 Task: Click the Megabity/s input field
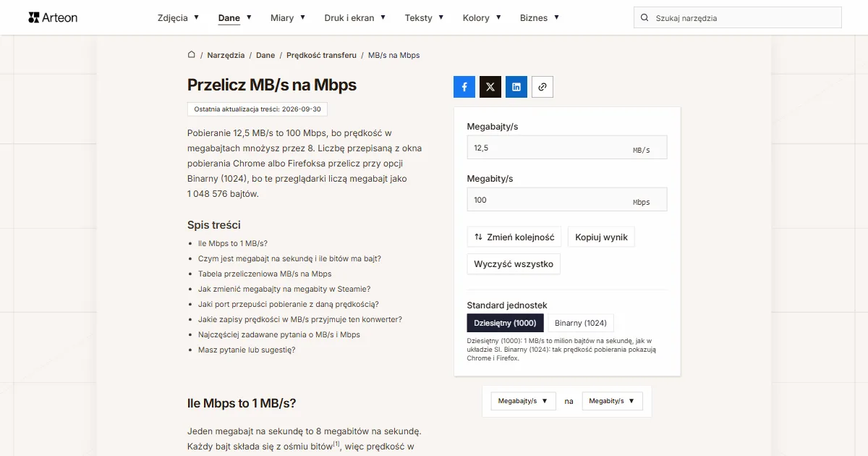(x=567, y=200)
